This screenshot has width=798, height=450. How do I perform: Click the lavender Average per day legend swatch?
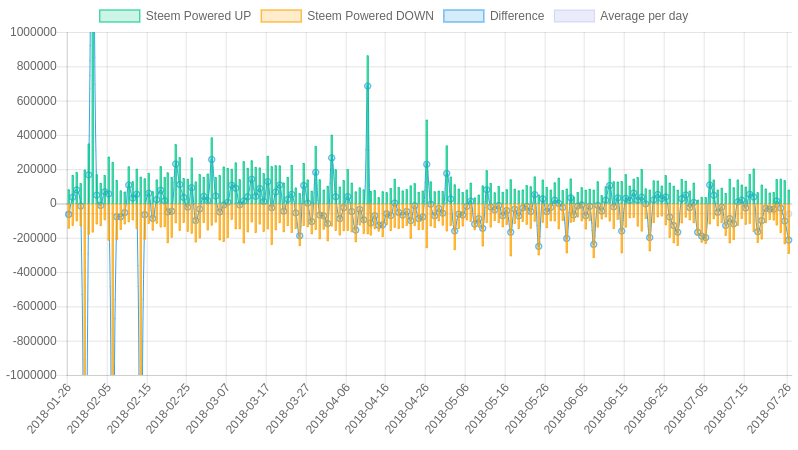point(574,16)
